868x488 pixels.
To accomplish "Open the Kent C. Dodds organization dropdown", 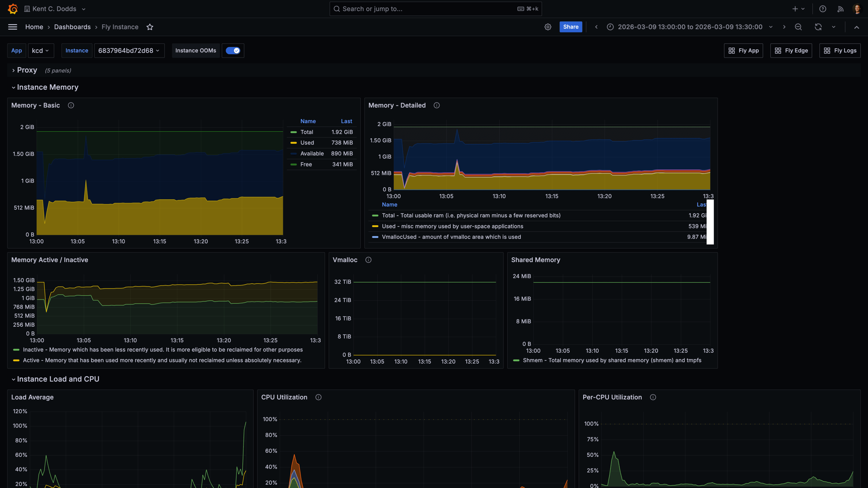I will point(55,9).
